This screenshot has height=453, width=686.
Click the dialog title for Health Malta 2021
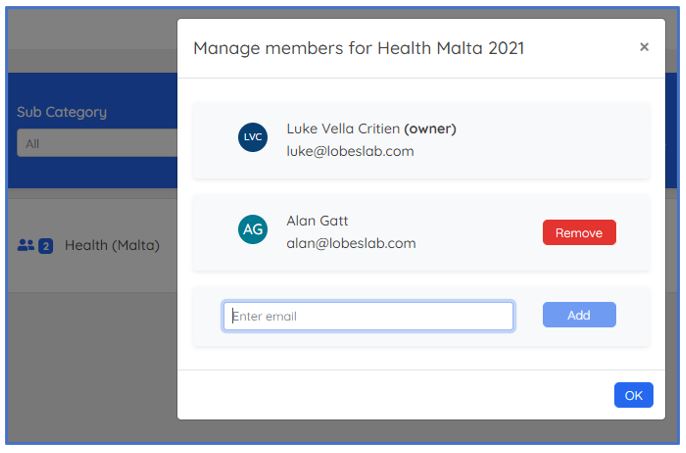(x=358, y=48)
